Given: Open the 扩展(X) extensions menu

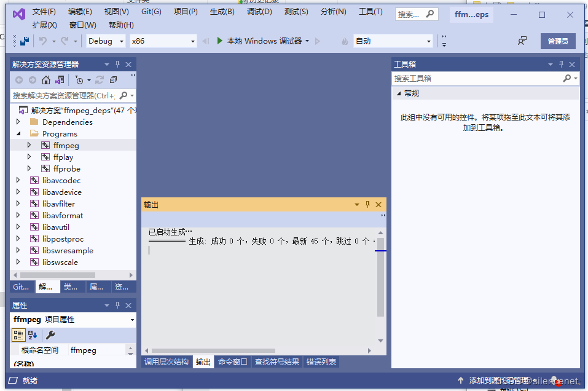Looking at the screenshot, I should [x=44, y=25].
